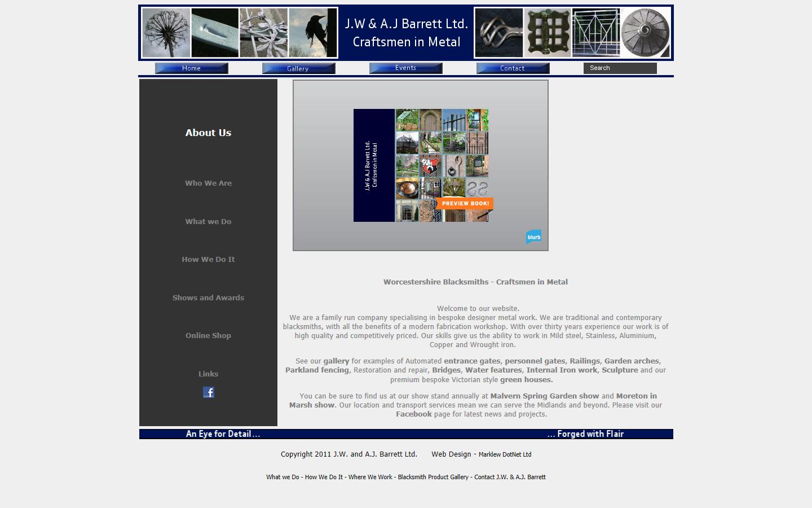Viewport: 812px width, 508px height.
Task: Open the Links page in the sidebar
Action: [208, 373]
